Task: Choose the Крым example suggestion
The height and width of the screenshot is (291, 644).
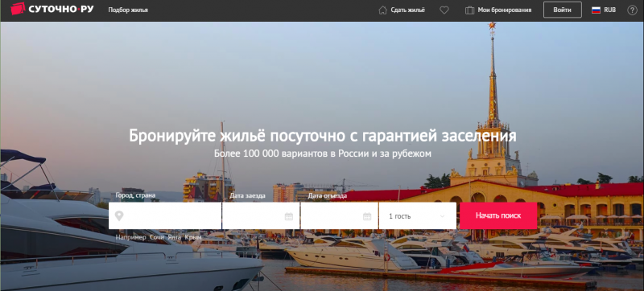Action: (x=193, y=237)
